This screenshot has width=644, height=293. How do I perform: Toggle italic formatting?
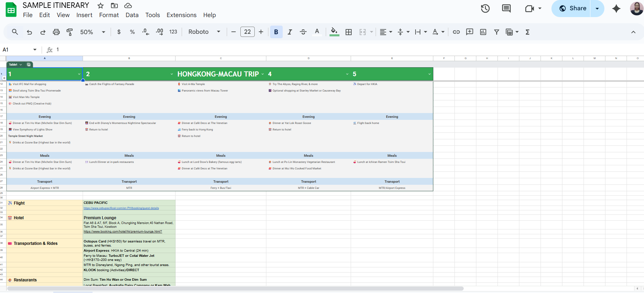pos(290,32)
